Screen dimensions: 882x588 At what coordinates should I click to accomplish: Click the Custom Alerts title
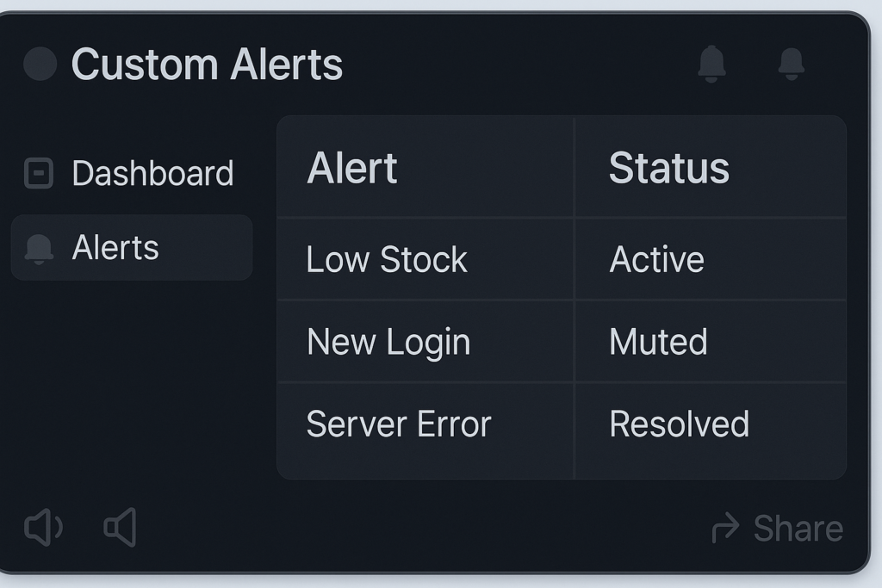207,65
